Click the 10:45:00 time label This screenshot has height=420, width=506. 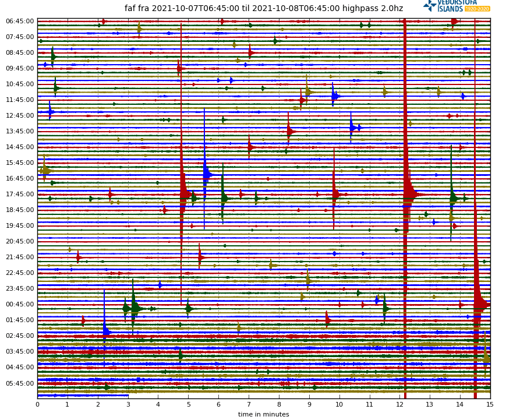pos(20,84)
